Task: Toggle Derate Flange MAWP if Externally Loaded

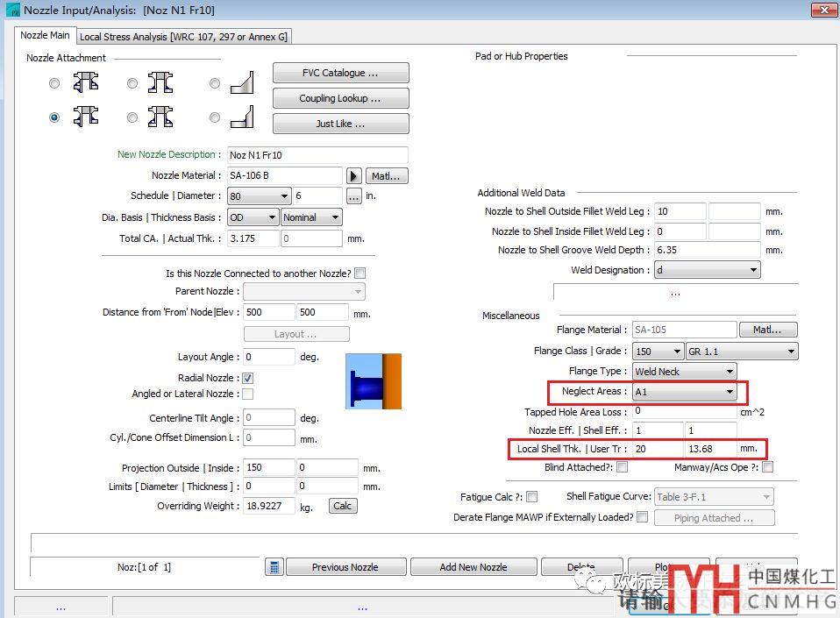Action: click(x=643, y=517)
